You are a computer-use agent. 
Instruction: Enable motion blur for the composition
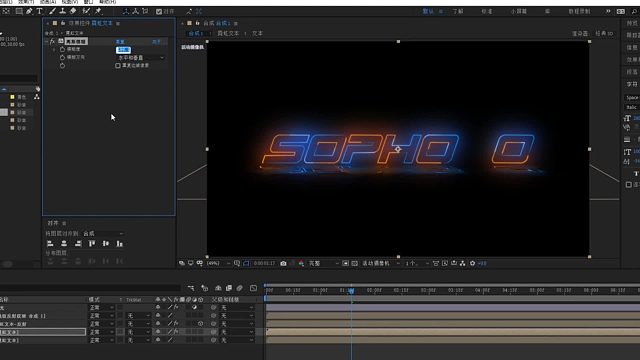tap(240, 288)
